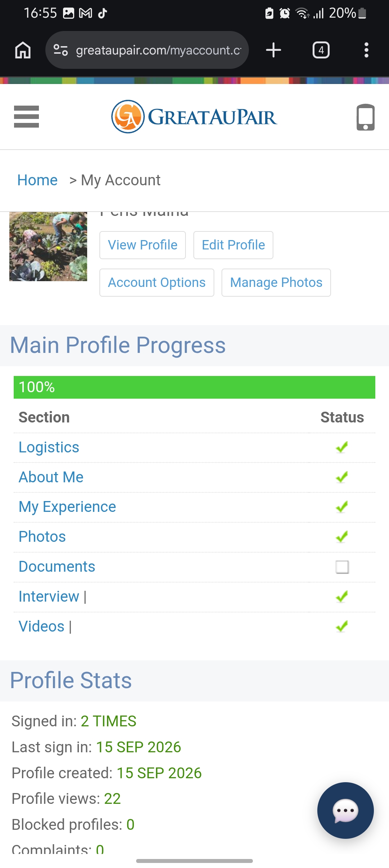389x868 pixels.
Task: Toggle the Documents status checkbox
Action: [342, 567]
